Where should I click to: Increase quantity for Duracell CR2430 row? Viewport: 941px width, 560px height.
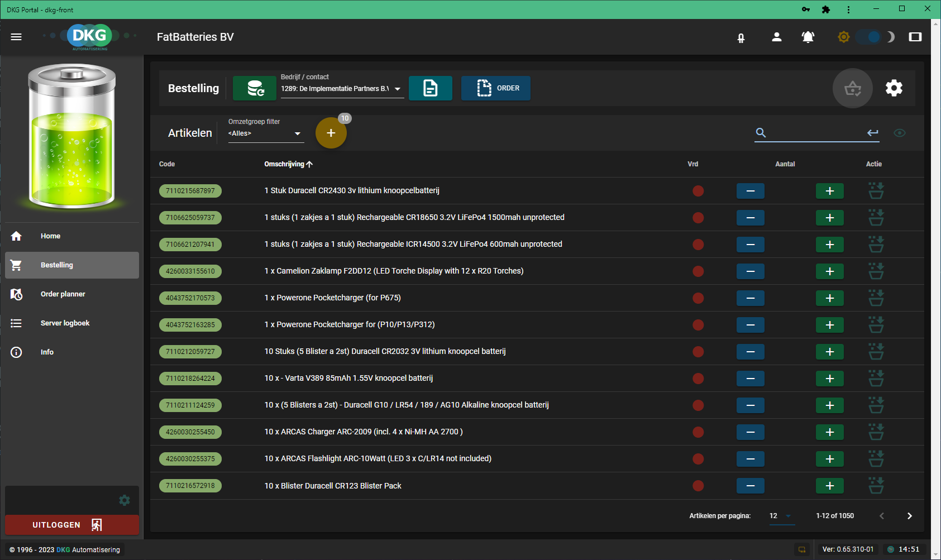pos(830,191)
